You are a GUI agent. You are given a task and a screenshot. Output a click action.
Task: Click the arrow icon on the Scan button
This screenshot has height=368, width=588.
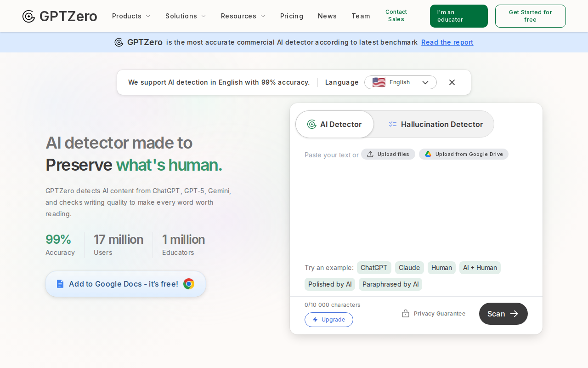tap(514, 314)
